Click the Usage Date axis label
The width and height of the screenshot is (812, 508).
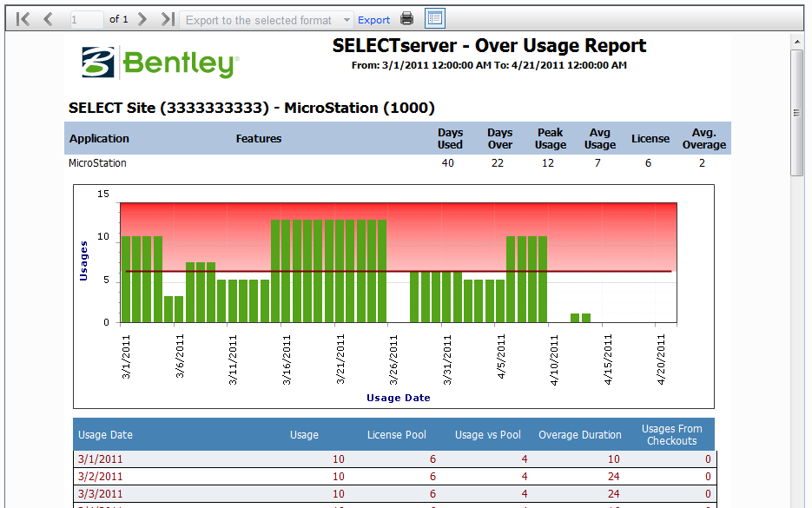click(399, 398)
